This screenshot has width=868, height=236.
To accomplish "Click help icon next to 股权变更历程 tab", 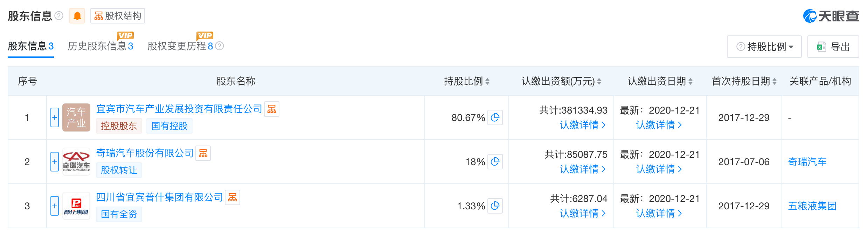I will click(220, 46).
